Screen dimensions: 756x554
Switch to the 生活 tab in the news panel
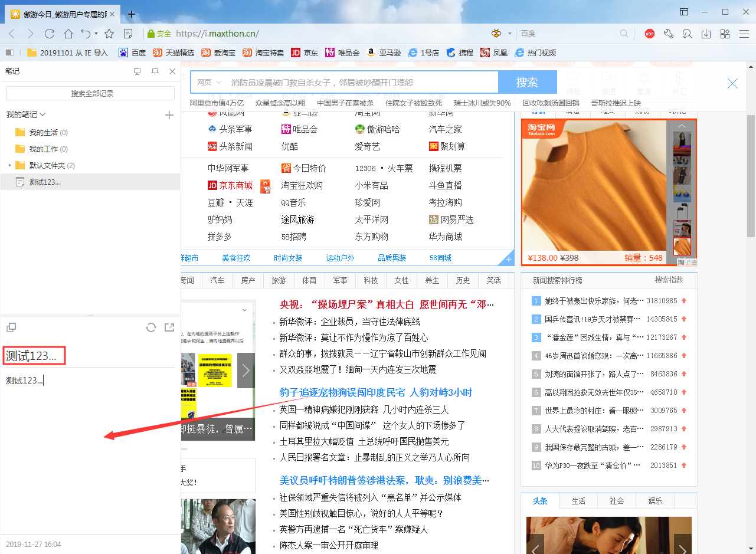point(578,500)
